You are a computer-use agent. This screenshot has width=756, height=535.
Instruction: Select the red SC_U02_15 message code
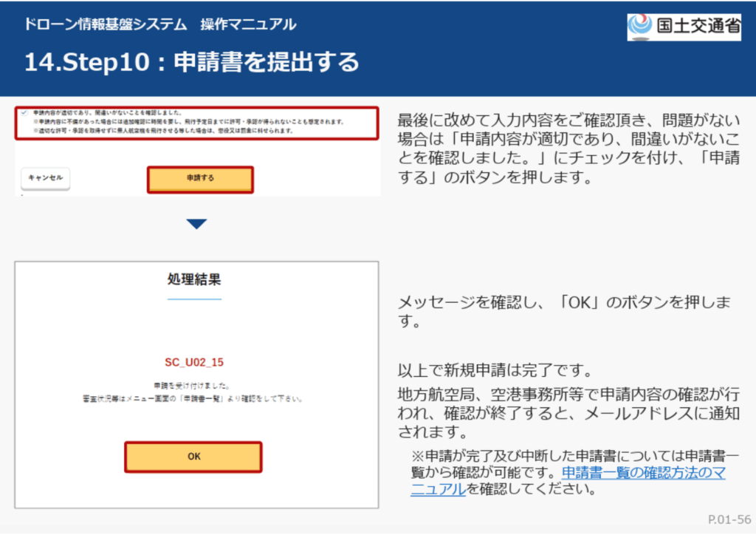(x=194, y=362)
